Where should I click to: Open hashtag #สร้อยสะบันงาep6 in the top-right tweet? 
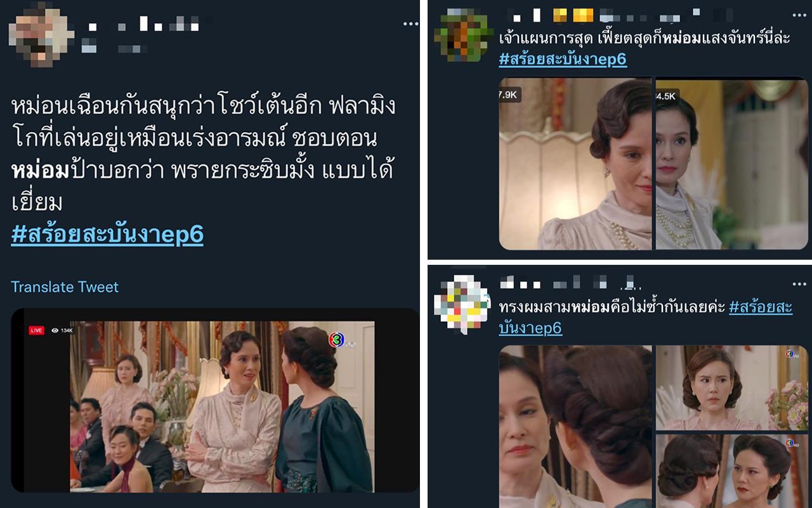(x=563, y=59)
